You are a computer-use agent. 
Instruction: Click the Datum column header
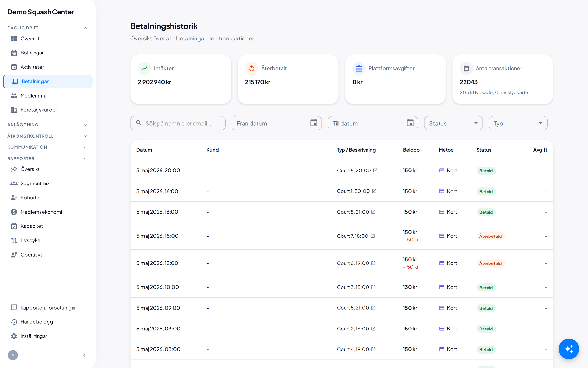(x=144, y=150)
